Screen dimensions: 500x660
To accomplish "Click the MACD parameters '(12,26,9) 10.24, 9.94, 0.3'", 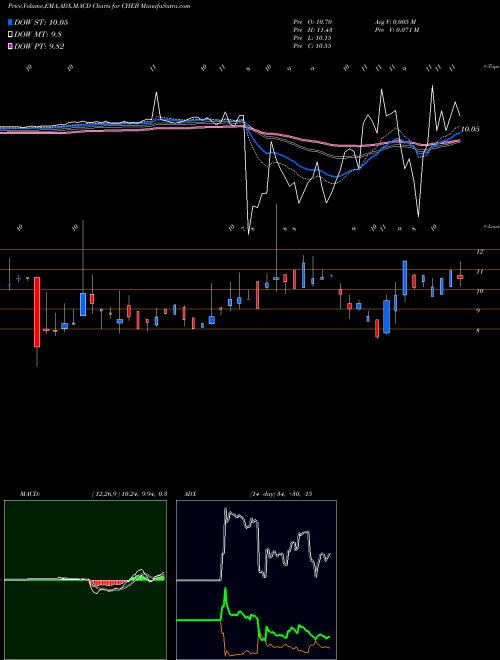I will [129, 494].
